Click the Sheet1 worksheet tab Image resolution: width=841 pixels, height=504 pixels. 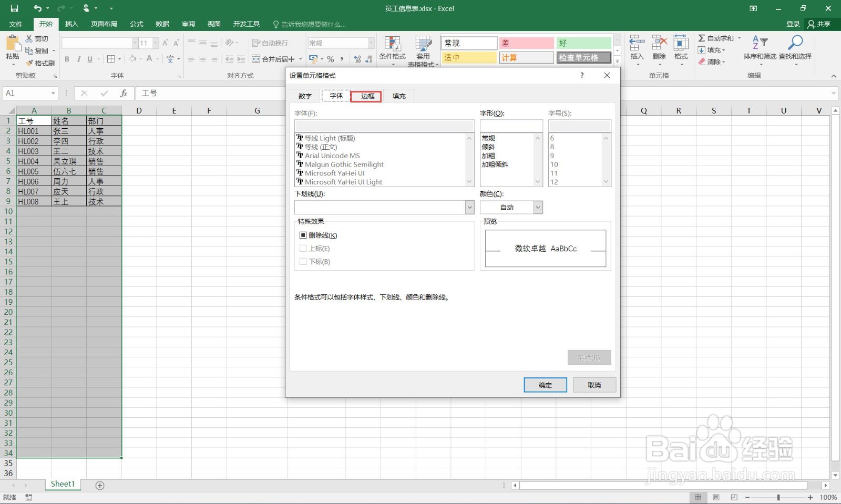pyautogui.click(x=63, y=484)
